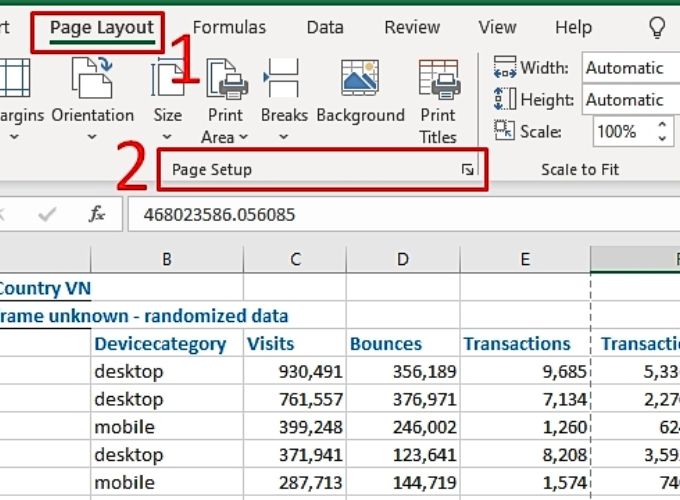Viewport: 680px width, 500px height.
Task: Select the View ribbon tab
Action: point(497,28)
